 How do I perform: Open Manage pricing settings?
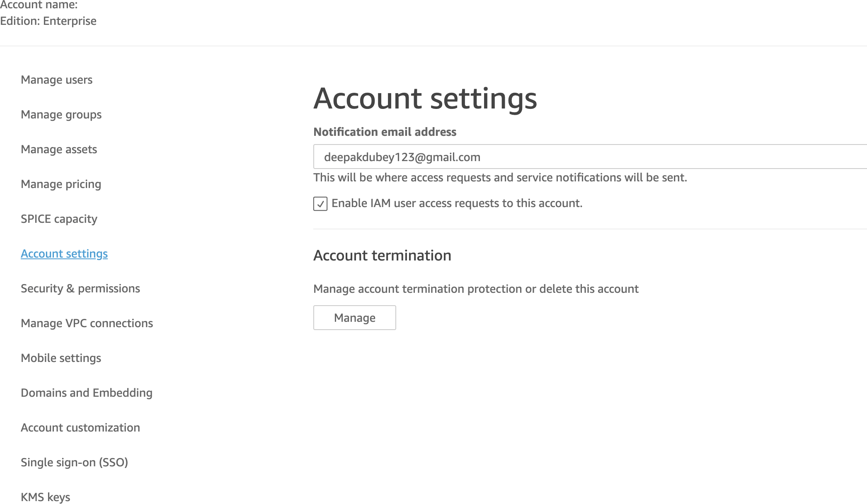[x=61, y=184]
